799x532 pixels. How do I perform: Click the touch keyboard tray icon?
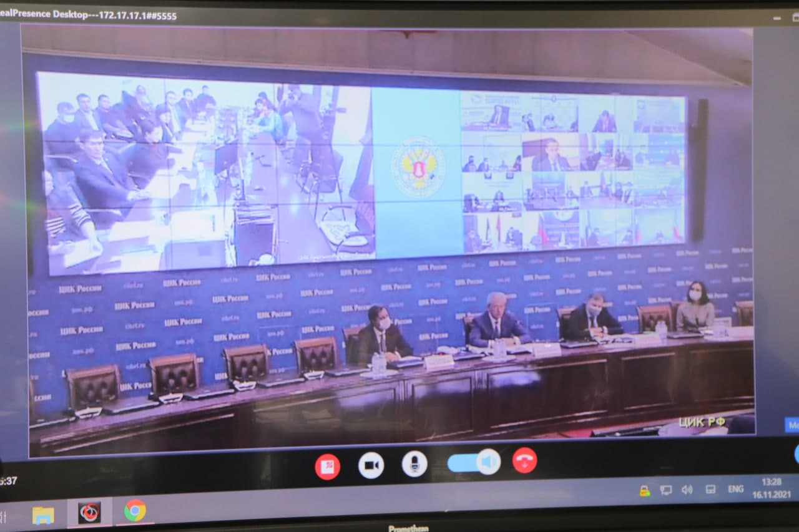coord(710,490)
